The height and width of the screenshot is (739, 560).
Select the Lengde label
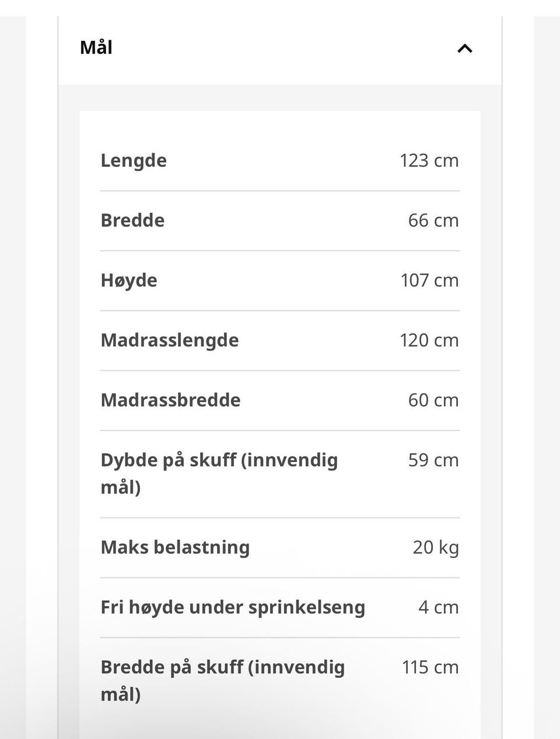pyautogui.click(x=134, y=160)
